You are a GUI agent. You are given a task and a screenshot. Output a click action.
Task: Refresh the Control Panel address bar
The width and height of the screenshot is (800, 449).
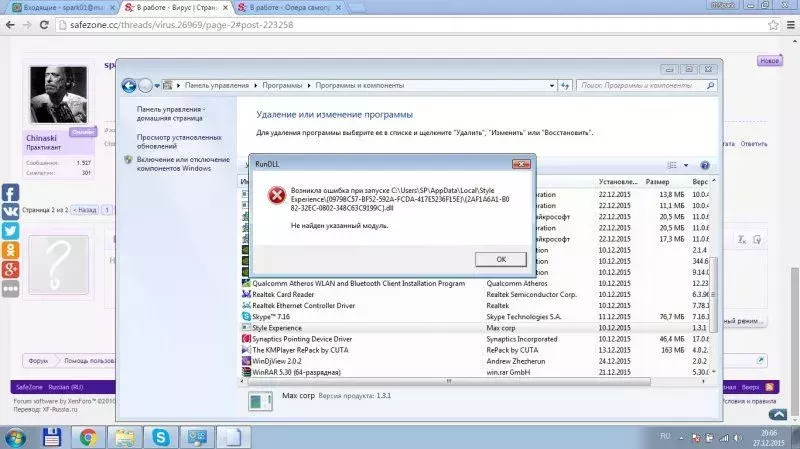(565, 86)
